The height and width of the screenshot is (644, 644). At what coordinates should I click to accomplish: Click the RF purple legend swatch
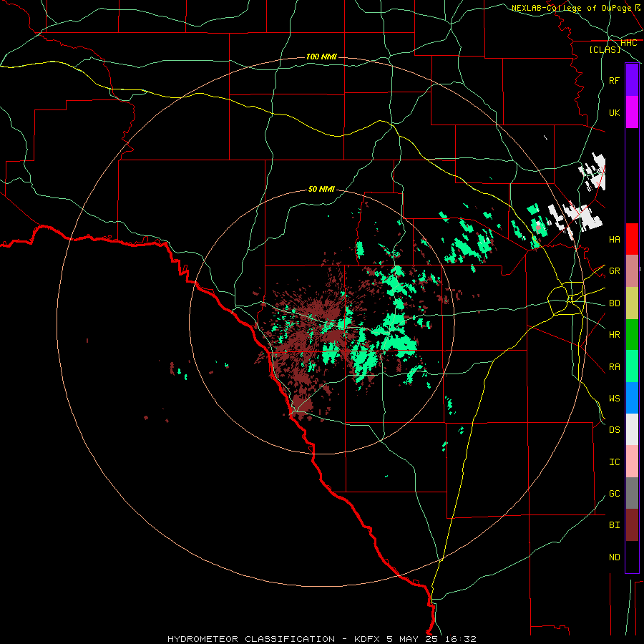[x=632, y=80]
